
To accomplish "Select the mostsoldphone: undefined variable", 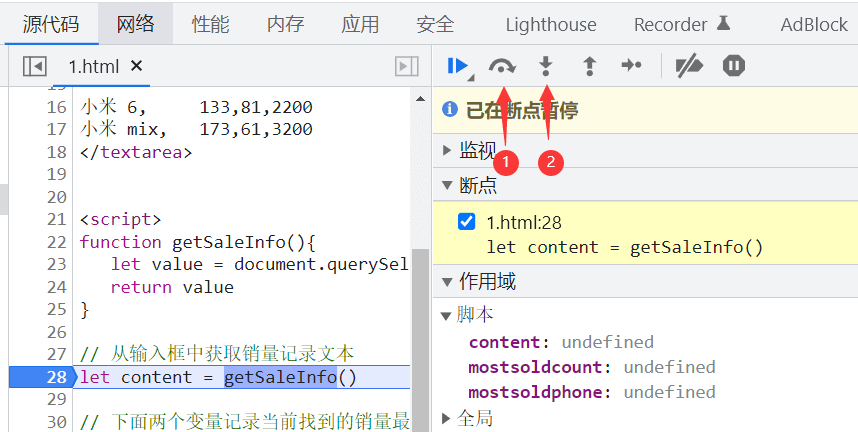I will [592, 393].
